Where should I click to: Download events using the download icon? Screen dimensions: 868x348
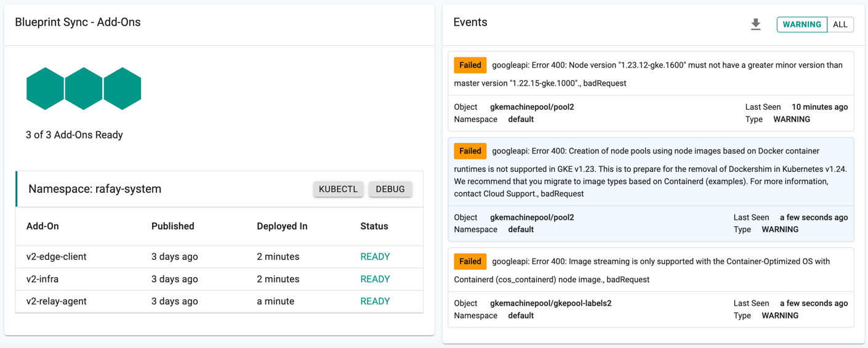click(755, 25)
